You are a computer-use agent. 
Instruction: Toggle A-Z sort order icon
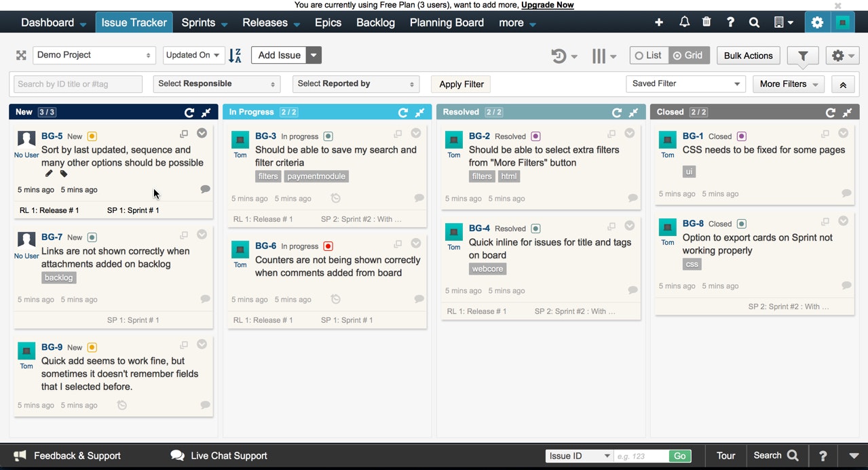[x=235, y=56]
